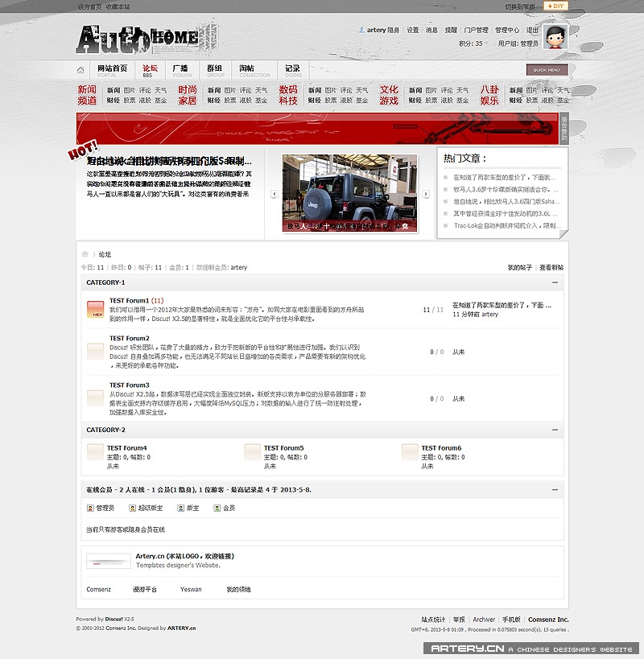Open 手机版 footer link

click(511, 620)
